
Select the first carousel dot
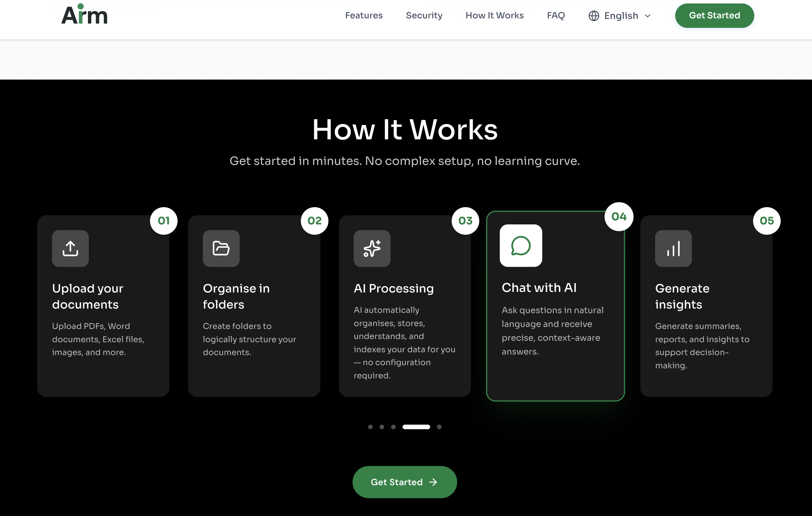370,427
